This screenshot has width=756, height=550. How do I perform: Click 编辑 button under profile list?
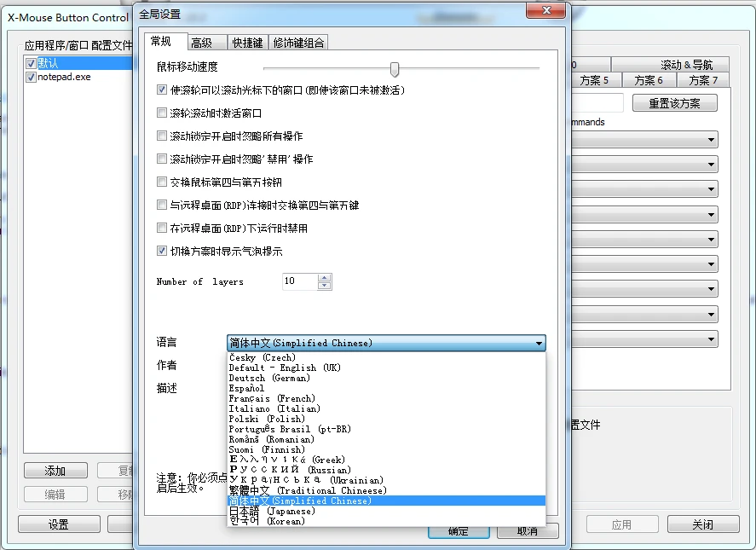55,494
